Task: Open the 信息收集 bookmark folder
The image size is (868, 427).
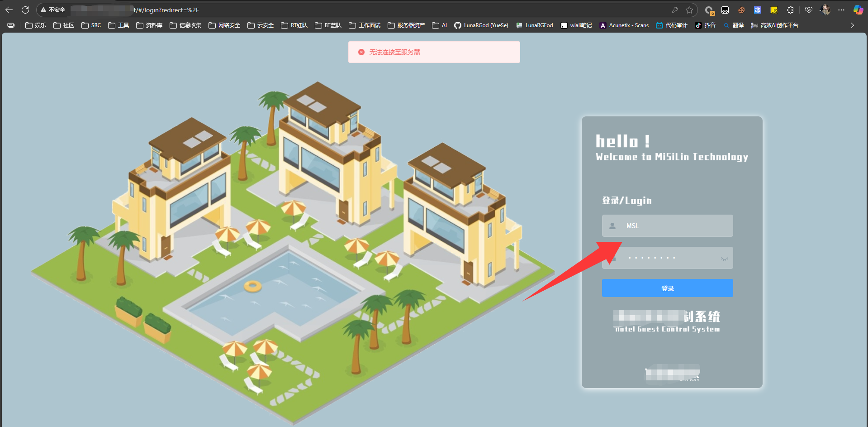Action: tap(185, 25)
